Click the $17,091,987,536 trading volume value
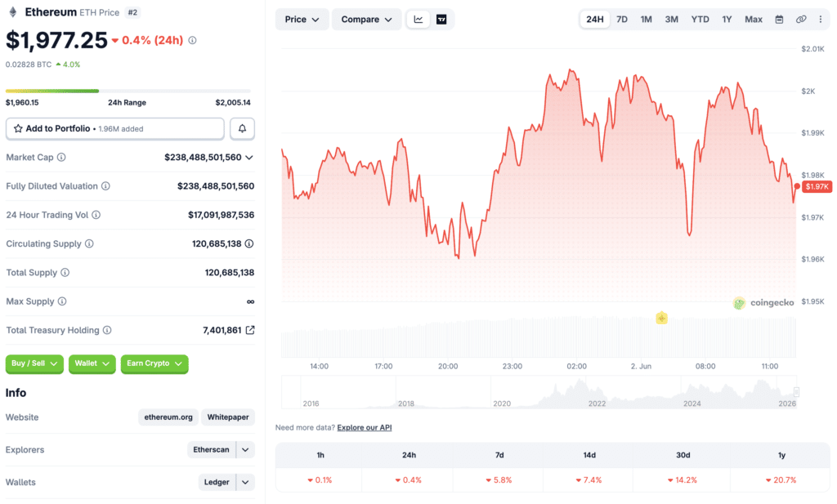The width and height of the screenshot is (837, 504). [x=221, y=215]
